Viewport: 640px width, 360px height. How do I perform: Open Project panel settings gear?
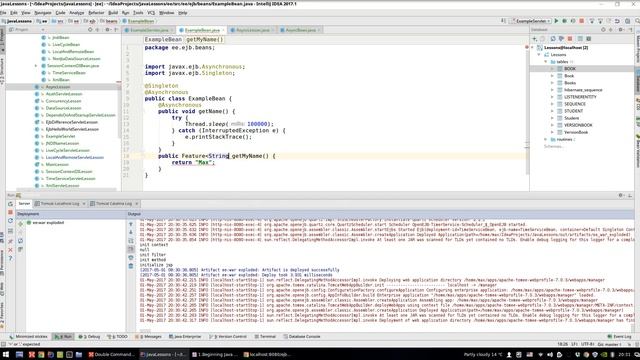pyautogui.click(x=107, y=30)
